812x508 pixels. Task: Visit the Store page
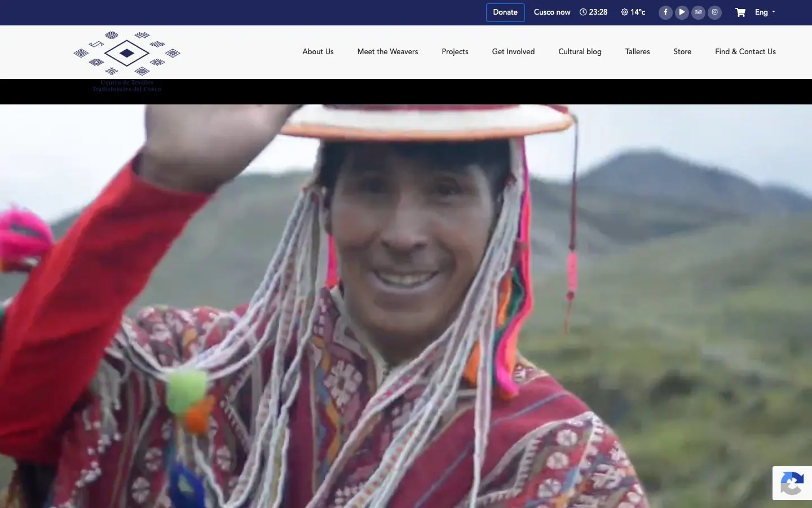coord(682,52)
